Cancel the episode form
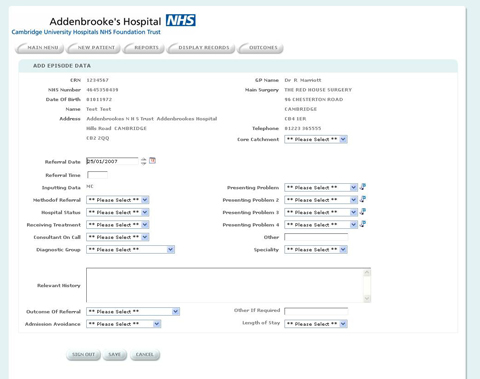This screenshot has height=379, width=480. [145, 354]
